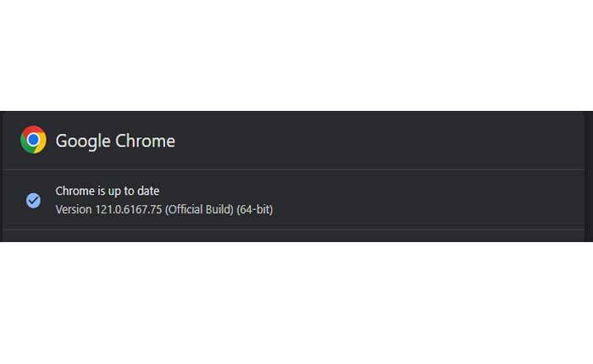Click the red segment of the Chrome logo
Screen dimensions: 593x364
tap(34, 131)
